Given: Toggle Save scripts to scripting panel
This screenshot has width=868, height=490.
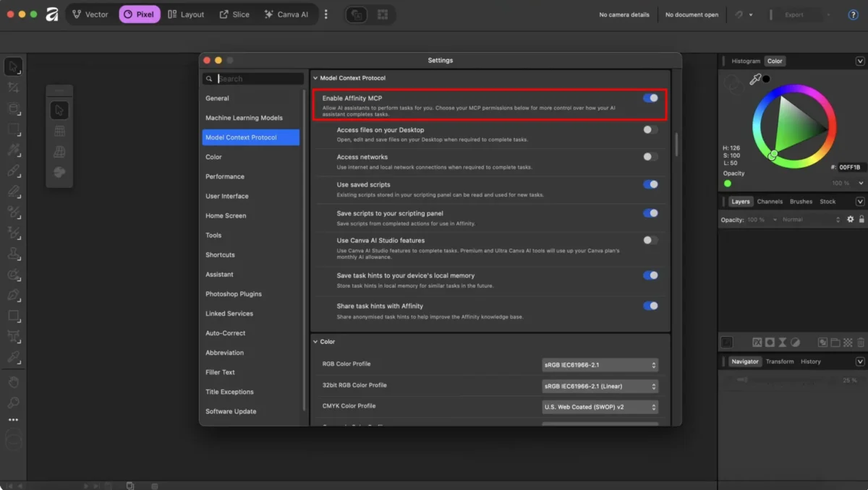Looking at the screenshot, I should click(650, 213).
